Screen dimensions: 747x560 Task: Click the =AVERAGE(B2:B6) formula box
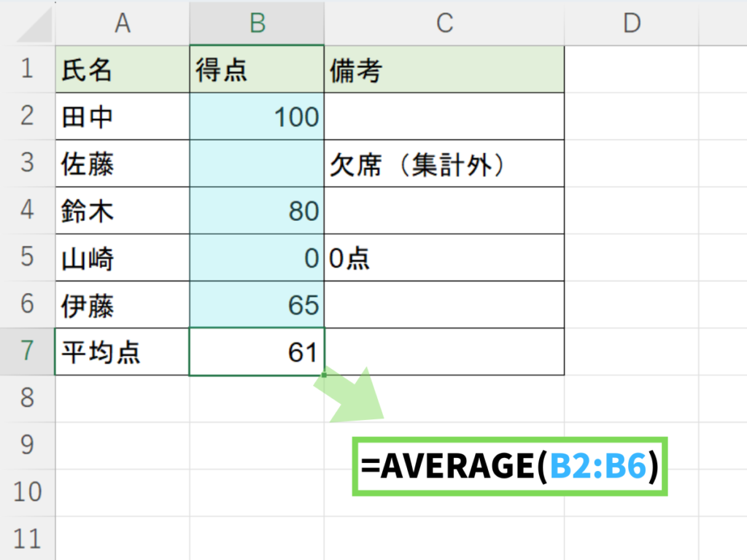(x=510, y=467)
